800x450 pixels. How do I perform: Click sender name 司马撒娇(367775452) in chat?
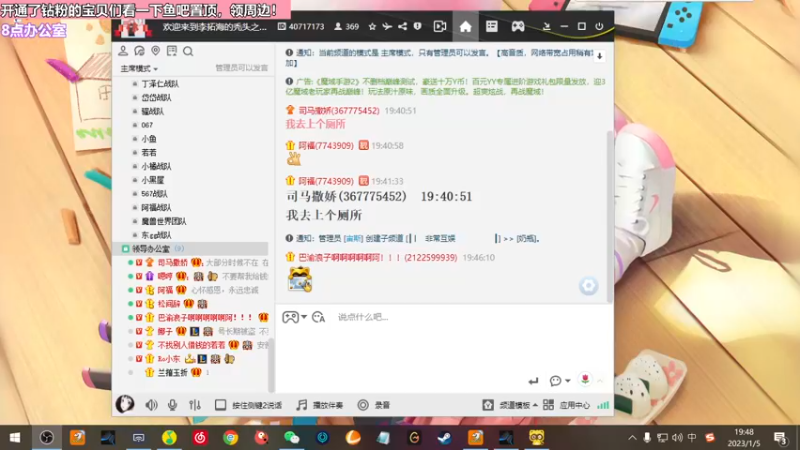[x=339, y=111]
